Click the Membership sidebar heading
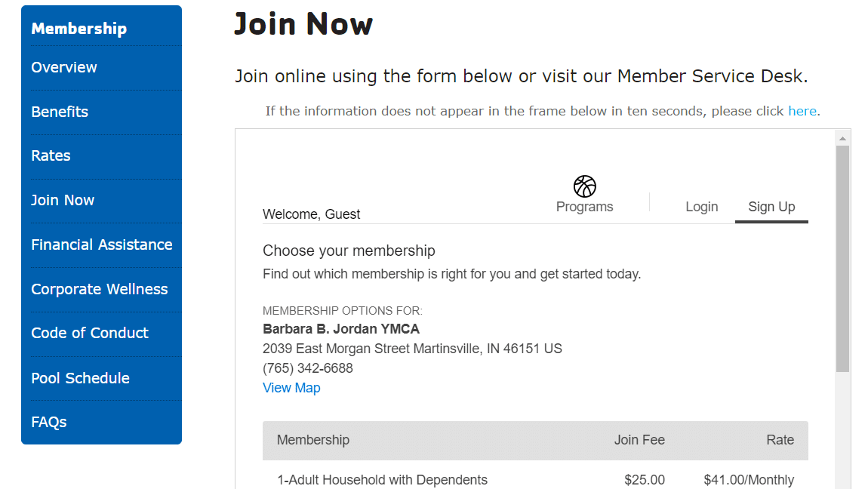Viewport: 868px width, 489px height. pos(79,29)
